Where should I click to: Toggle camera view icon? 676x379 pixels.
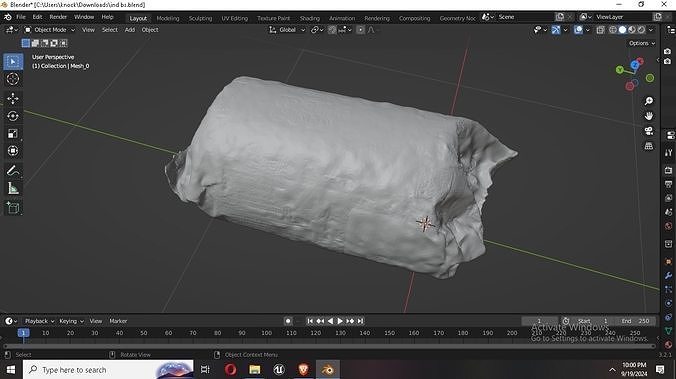[648, 131]
